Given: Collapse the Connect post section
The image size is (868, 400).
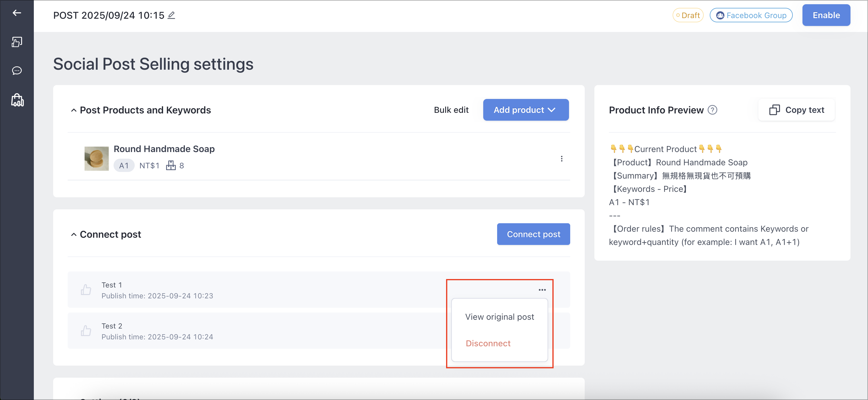Looking at the screenshot, I should [73, 234].
